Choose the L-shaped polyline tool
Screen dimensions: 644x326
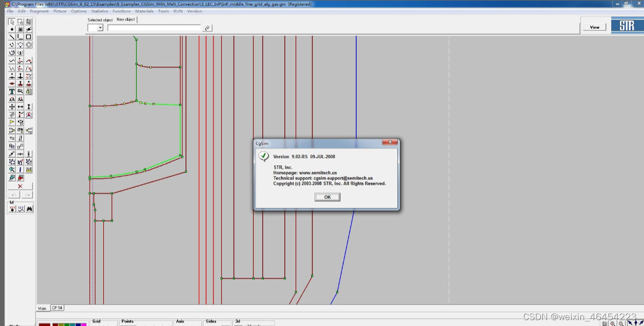[x=20, y=37]
